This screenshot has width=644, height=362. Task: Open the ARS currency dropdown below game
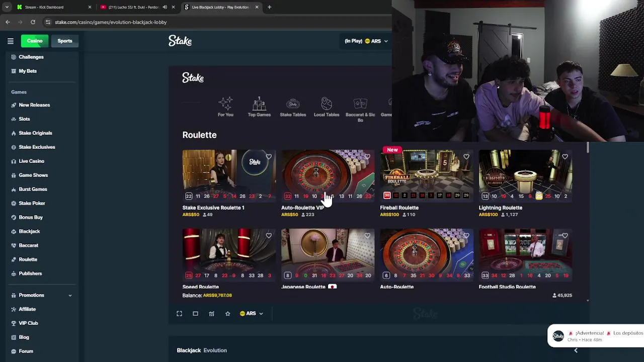pyautogui.click(x=251, y=314)
